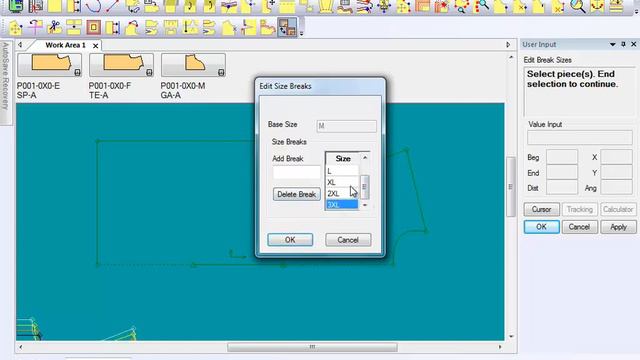Click the End value field
This screenshot has width=640, height=360.
(x=562, y=173)
